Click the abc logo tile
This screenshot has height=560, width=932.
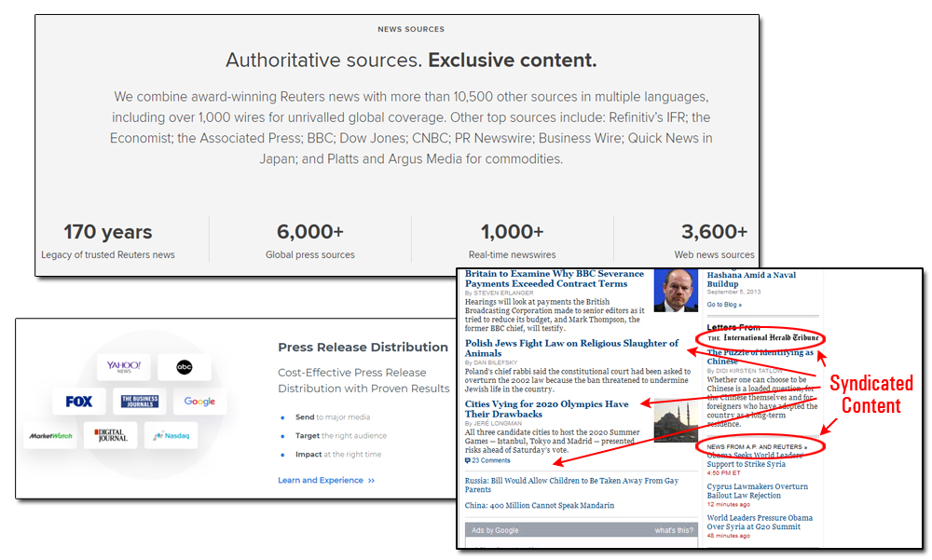coord(185,367)
